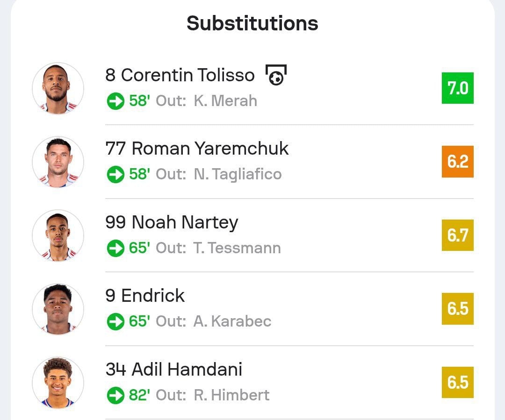Tap Adil Hamdani's player avatar

pos(58,383)
